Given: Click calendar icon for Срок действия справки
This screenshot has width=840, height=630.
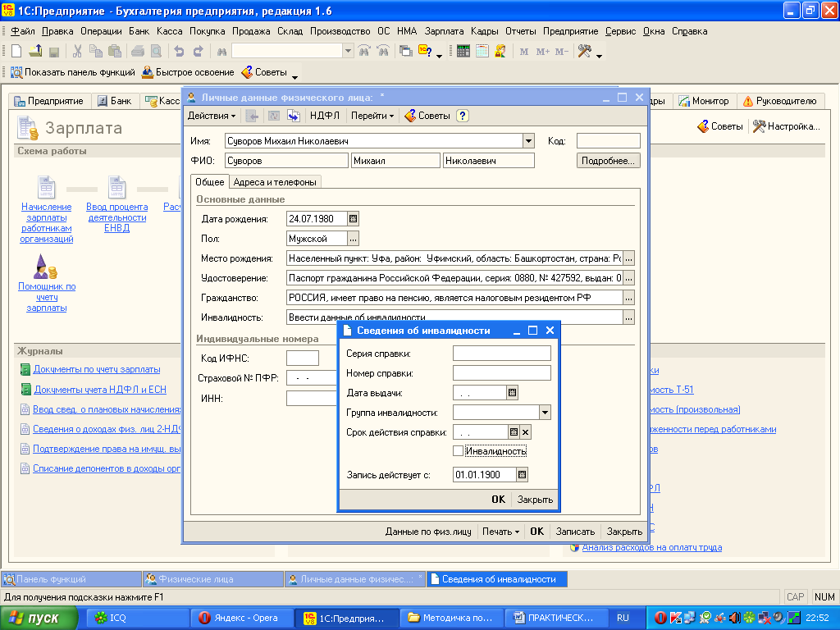Looking at the screenshot, I should click(x=514, y=431).
